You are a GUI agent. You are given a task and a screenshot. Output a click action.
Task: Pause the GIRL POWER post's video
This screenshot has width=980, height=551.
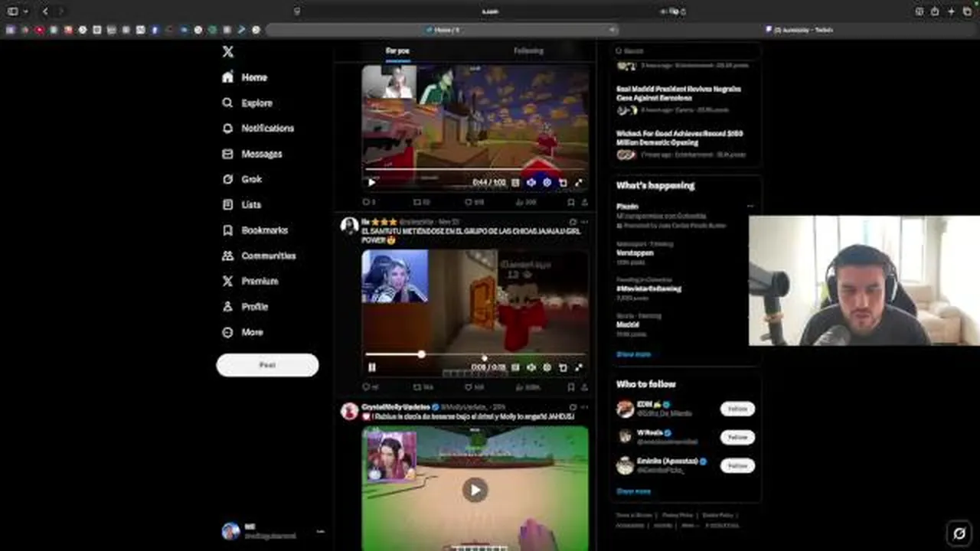point(371,367)
